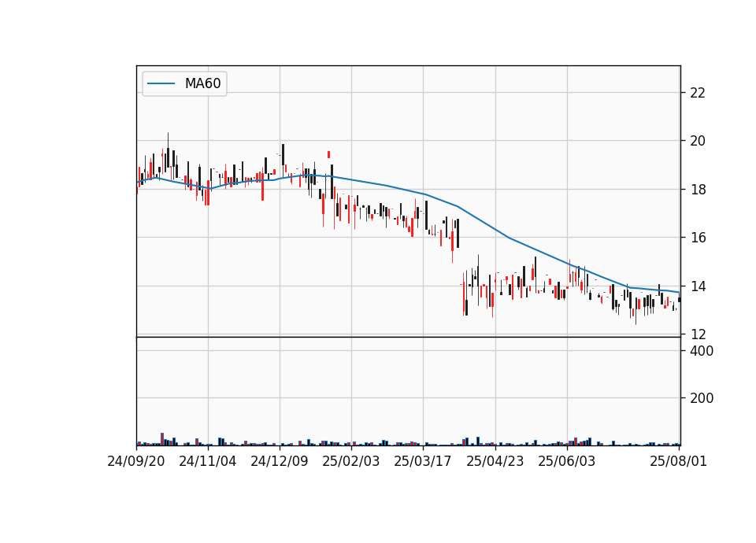The height and width of the screenshot is (543, 756).
Task: Click the price axis value 12
Action: pos(698,334)
